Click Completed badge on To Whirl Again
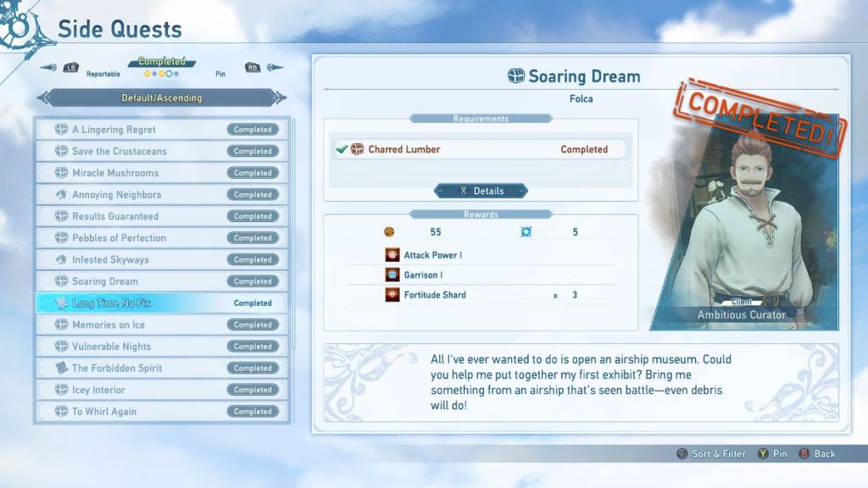868x488 pixels. click(253, 412)
